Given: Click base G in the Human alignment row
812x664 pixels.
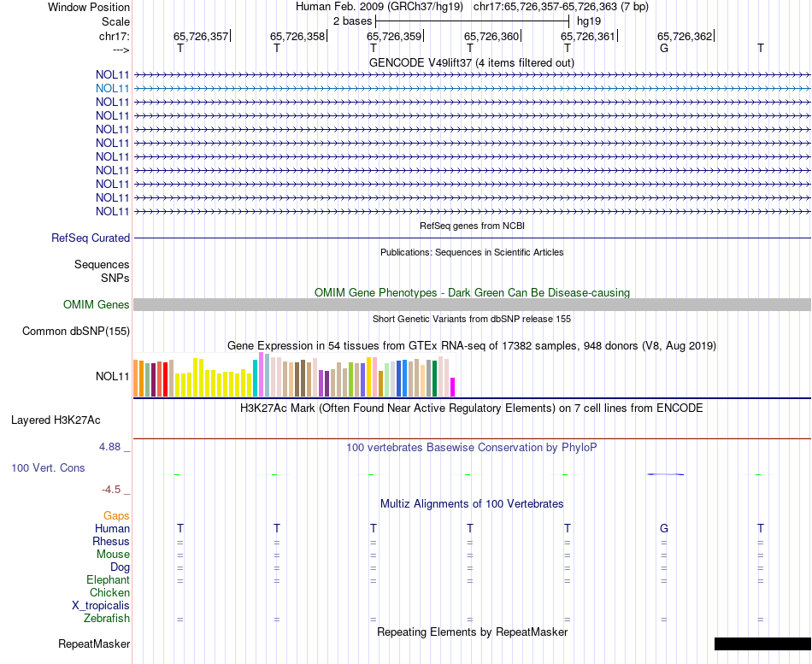Looking at the screenshot, I should coord(664,528).
